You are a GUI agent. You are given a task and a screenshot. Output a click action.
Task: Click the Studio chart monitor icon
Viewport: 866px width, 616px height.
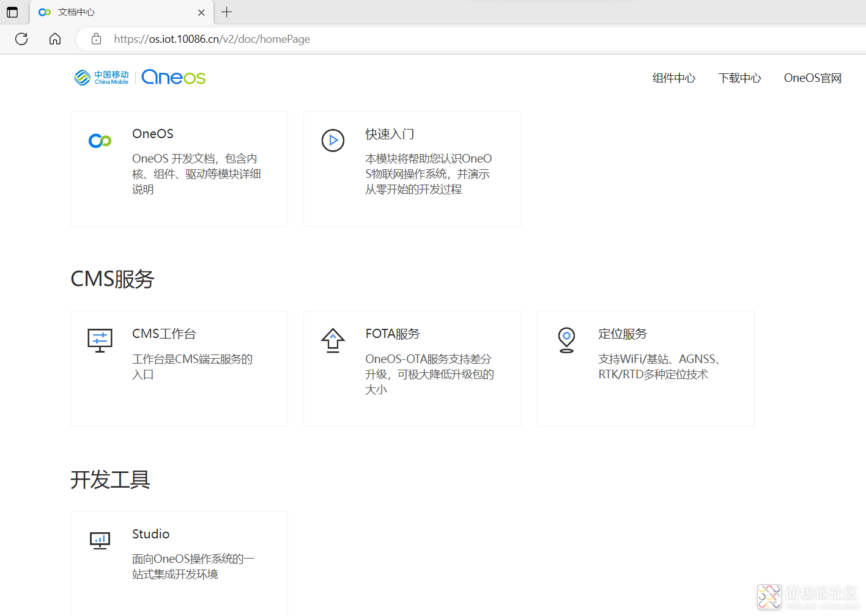pos(100,541)
